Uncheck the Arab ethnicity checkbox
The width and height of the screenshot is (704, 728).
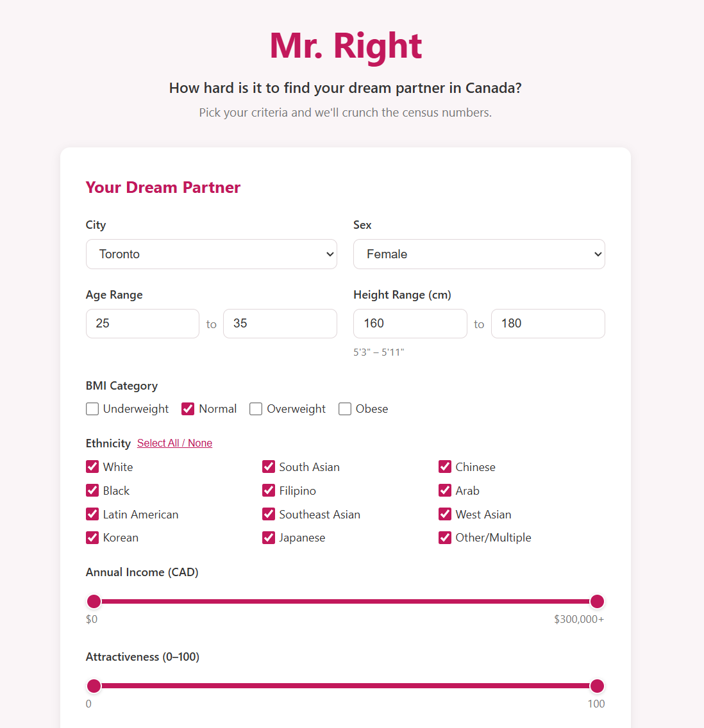[x=445, y=490]
